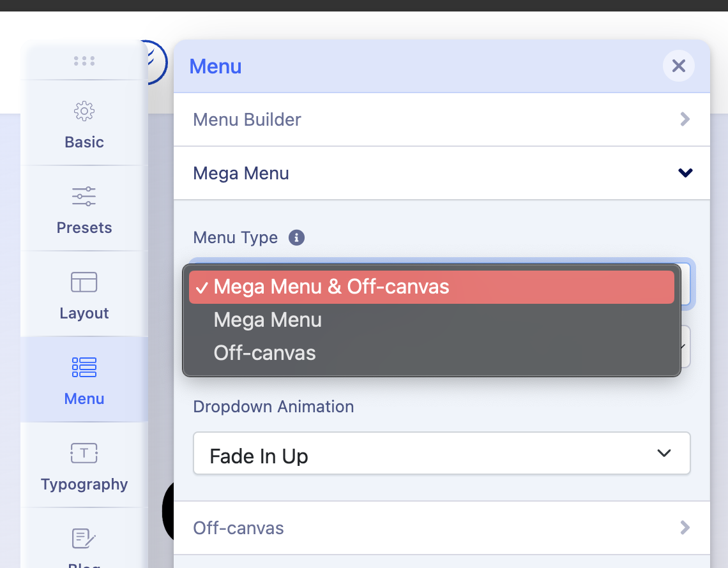Click the Menu Builder right chevron
The height and width of the screenshot is (568, 728).
(x=685, y=119)
